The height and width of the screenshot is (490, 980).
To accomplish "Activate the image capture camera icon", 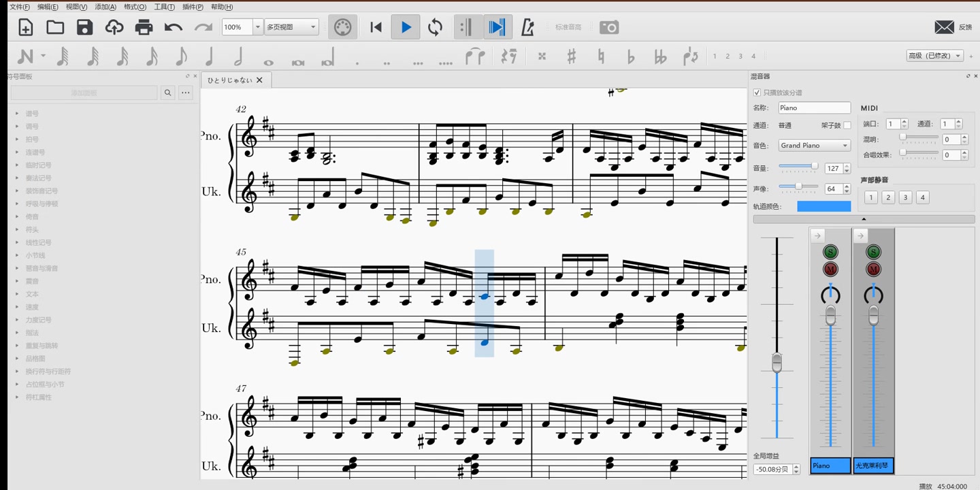I will [609, 27].
